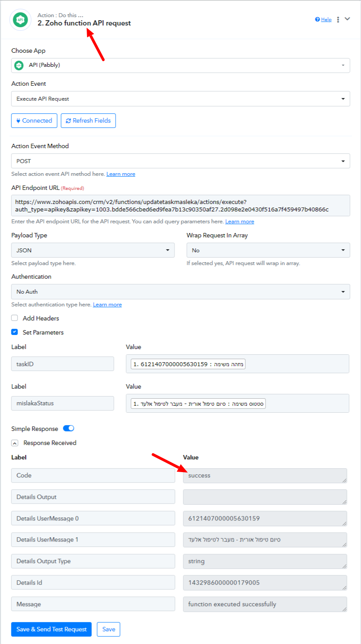Click the Details Output Type value 'string'
The image size is (361, 644).
(x=265, y=561)
